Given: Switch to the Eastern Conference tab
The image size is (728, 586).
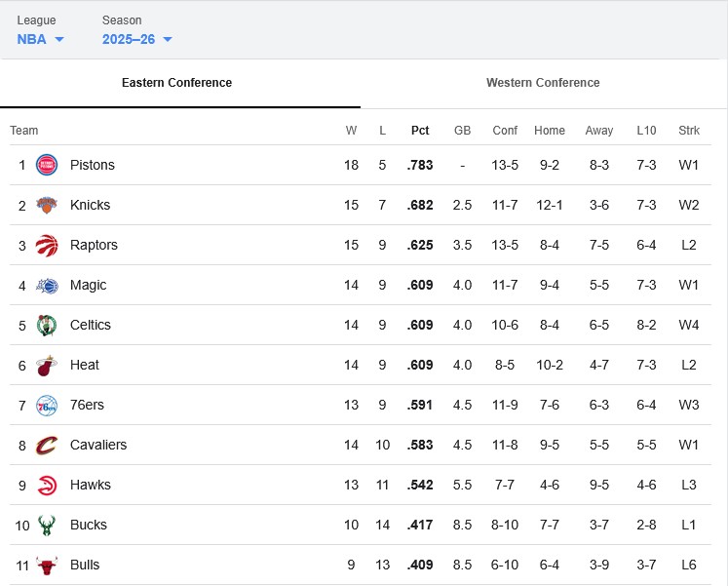Looking at the screenshot, I should pos(180,83).
